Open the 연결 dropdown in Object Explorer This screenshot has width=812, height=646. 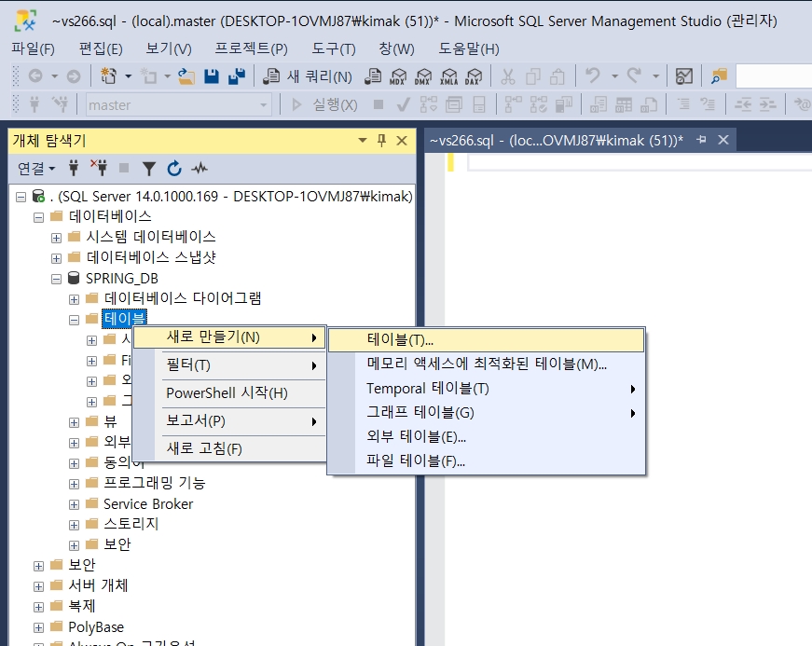(x=35, y=168)
